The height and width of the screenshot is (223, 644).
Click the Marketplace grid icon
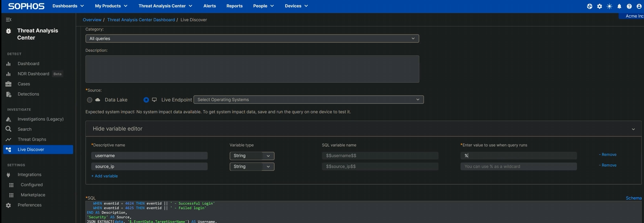[11, 195]
